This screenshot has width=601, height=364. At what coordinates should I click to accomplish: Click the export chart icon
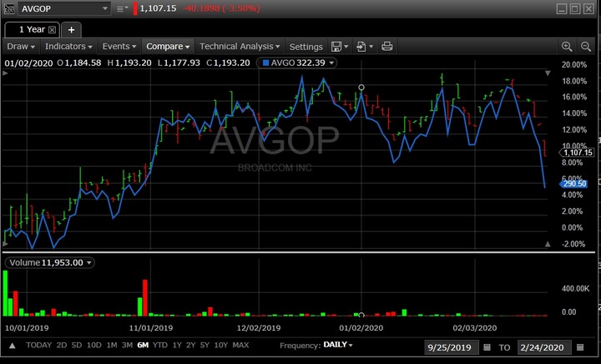tap(361, 47)
